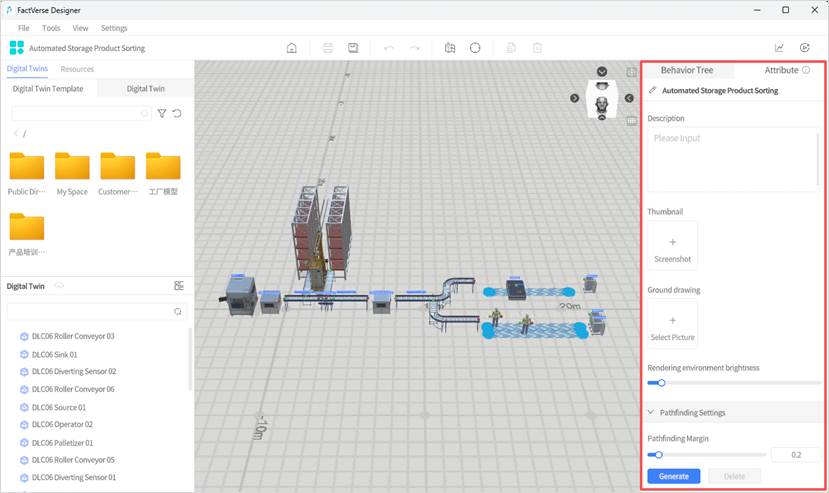Open the Resources tab

click(77, 69)
